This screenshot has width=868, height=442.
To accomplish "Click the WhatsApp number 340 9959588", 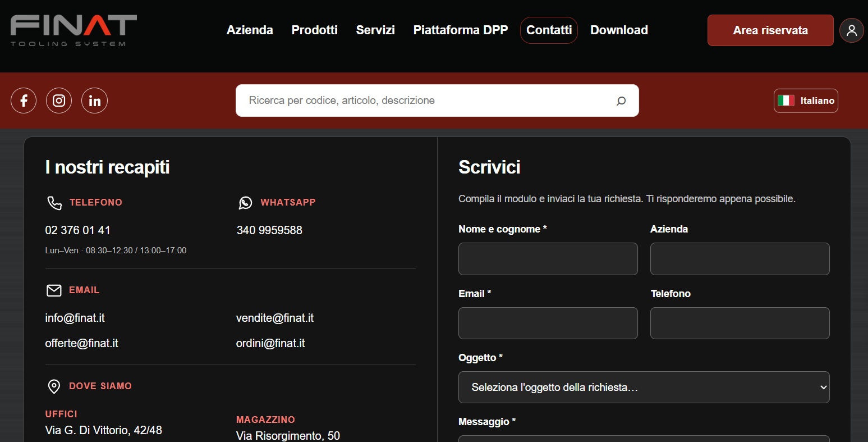I will click(269, 230).
